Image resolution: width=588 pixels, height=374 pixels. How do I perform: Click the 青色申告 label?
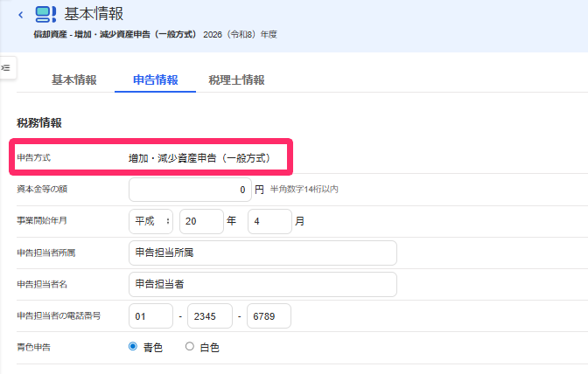[34, 348]
